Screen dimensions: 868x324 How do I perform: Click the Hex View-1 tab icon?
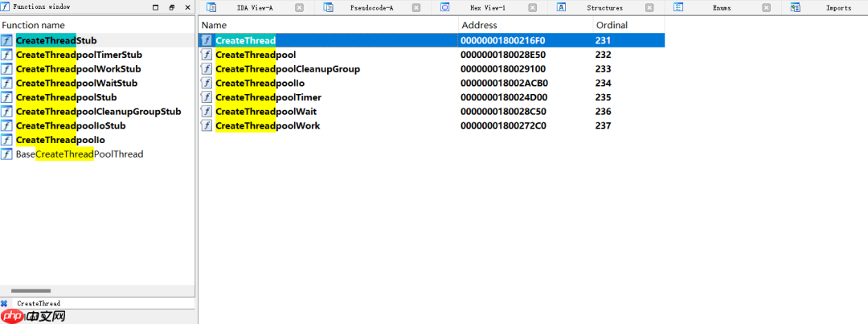tap(445, 8)
